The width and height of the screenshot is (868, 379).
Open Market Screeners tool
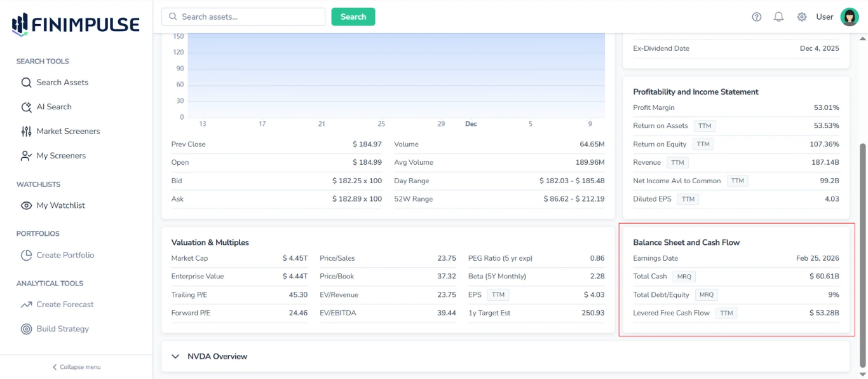pos(67,131)
